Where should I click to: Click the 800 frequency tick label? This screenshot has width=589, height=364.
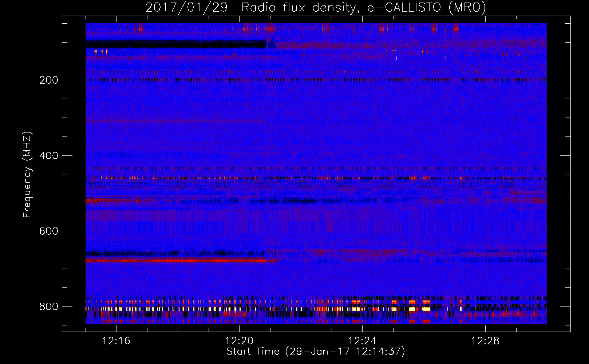click(x=49, y=306)
